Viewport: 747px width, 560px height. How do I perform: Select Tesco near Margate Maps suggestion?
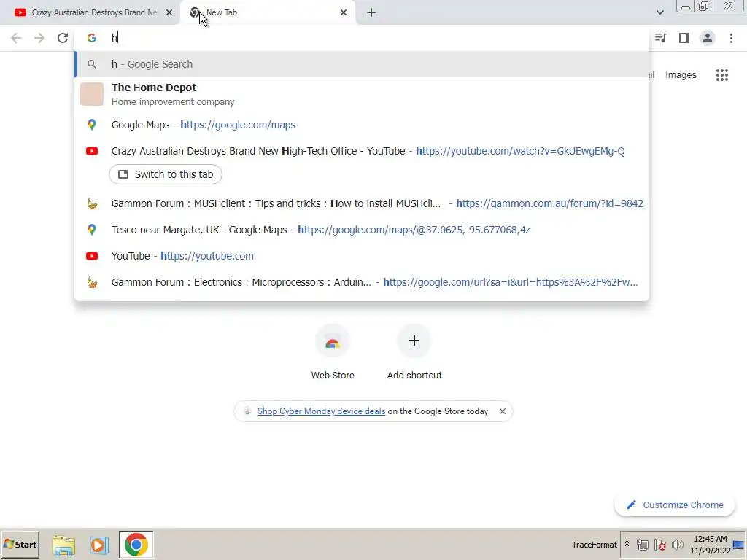[362, 230]
